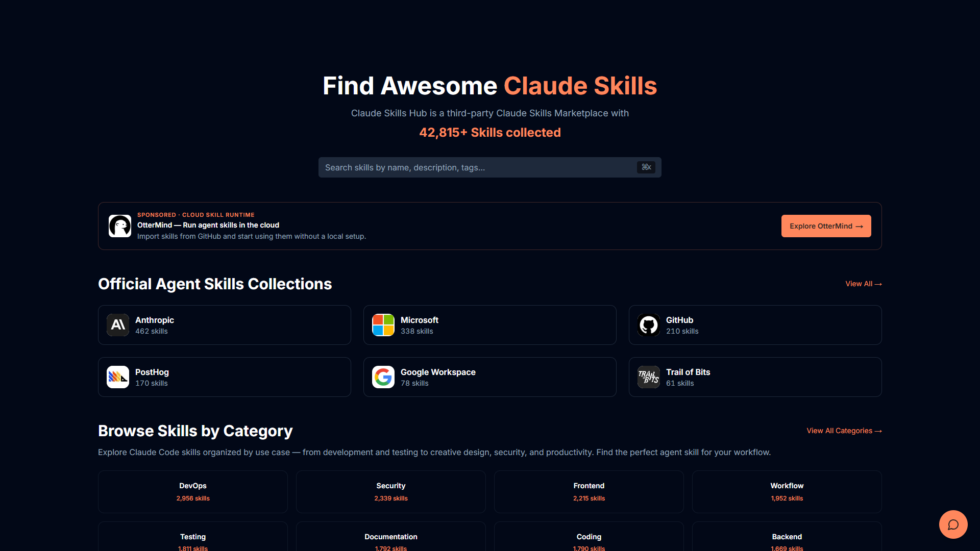Click the Trail of Bits collection title
The width and height of the screenshot is (980, 551).
[688, 372]
